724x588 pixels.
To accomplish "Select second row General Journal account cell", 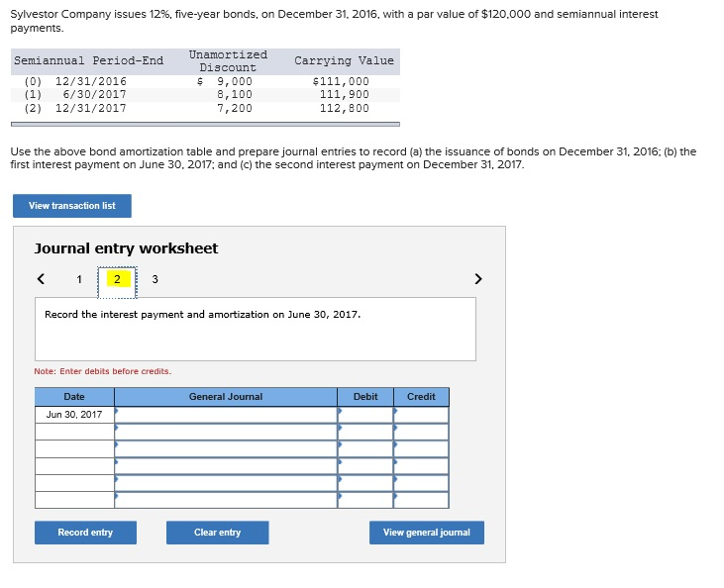I will pyautogui.click(x=226, y=432).
